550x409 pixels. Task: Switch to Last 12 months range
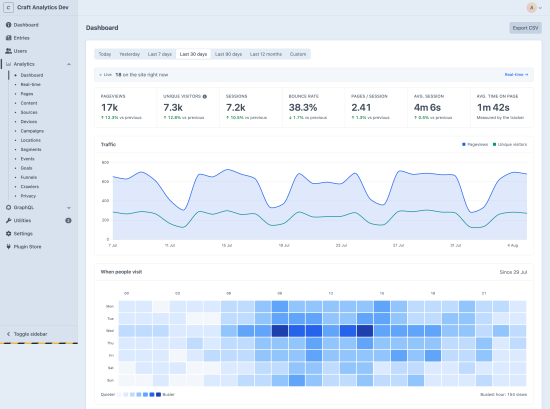coord(266,54)
